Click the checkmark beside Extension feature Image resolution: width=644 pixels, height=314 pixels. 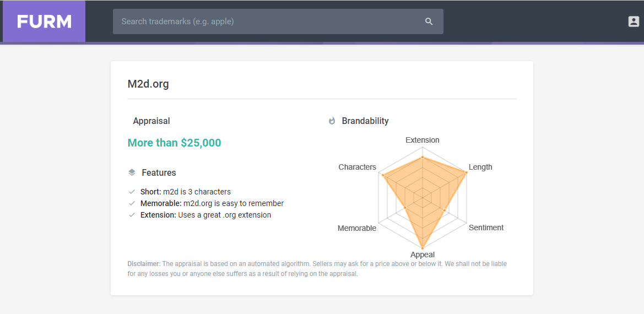pyautogui.click(x=132, y=215)
